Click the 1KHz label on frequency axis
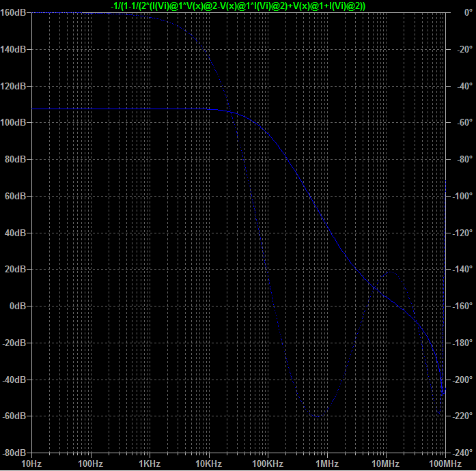 150,463
